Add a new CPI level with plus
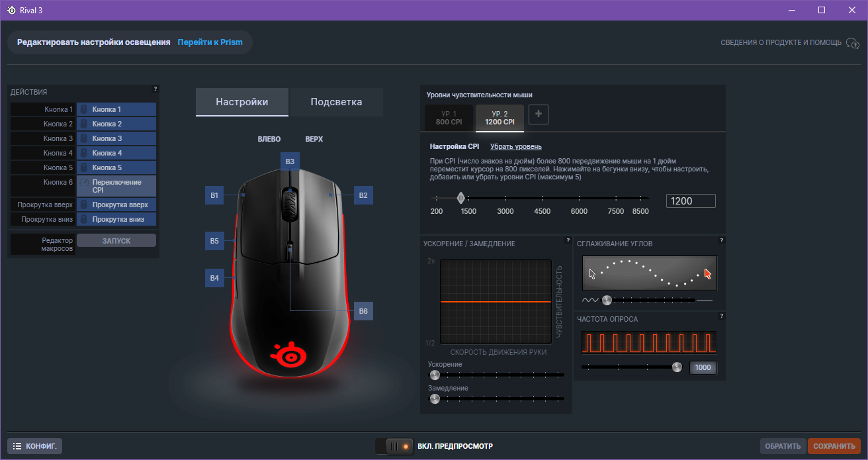The image size is (868, 460). tap(538, 115)
